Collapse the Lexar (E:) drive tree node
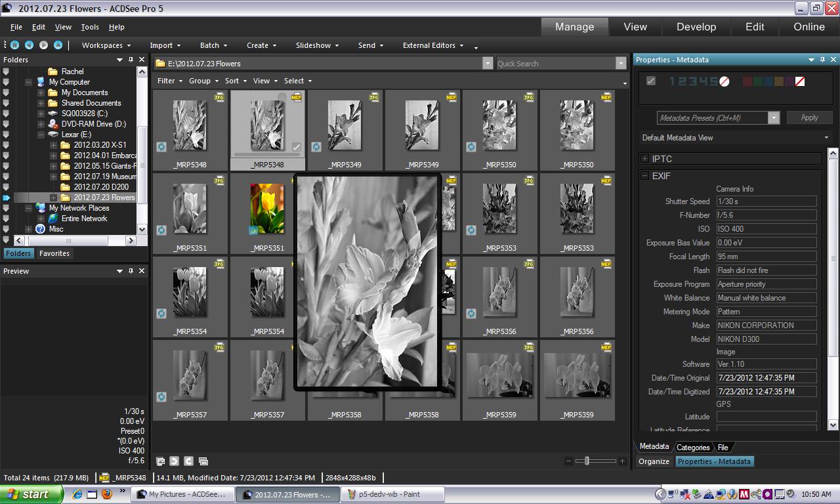The image size is (840, 504). click(x=41, y=135)
